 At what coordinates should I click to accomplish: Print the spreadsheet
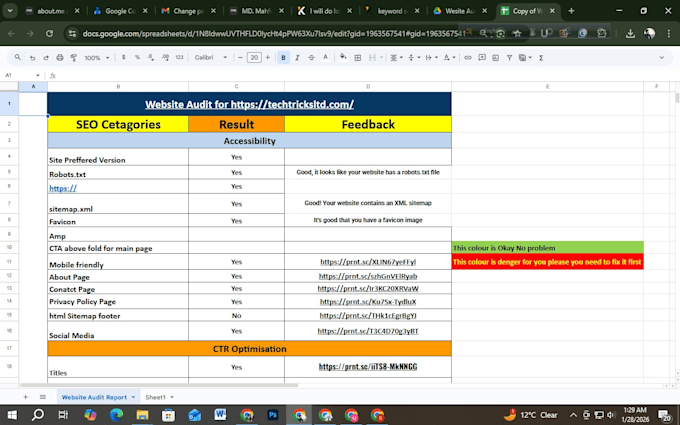pos(60,58)
